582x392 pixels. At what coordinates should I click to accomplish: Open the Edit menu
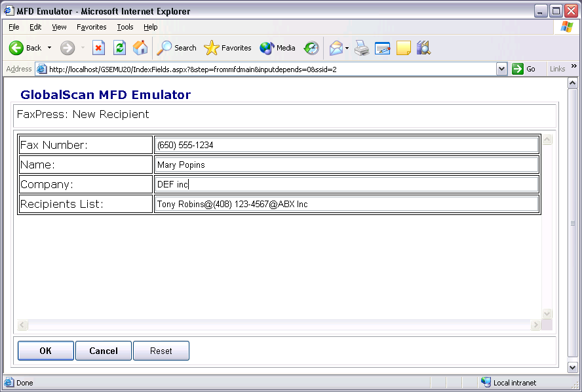35,27
